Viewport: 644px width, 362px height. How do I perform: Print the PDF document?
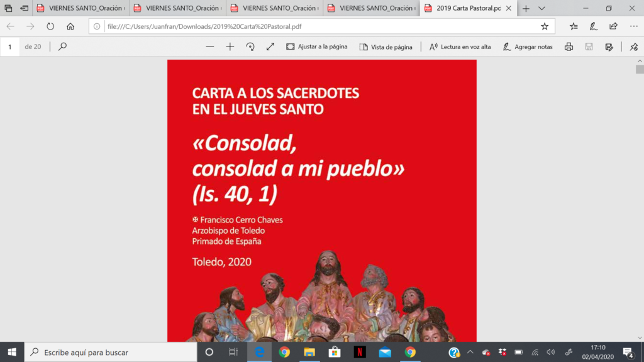click(569, 47)
